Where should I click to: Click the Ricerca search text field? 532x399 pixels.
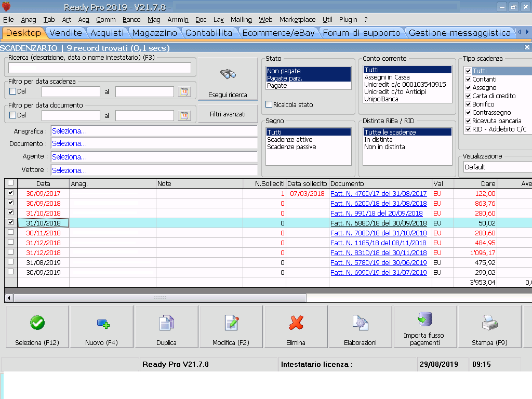(100, 68)
